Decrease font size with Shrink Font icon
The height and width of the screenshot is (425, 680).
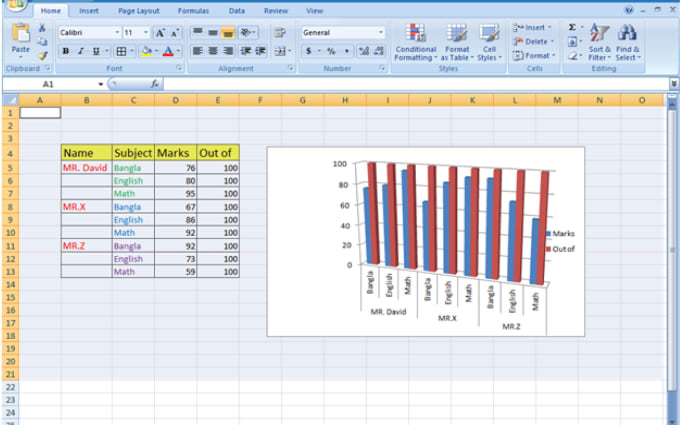pos(174,33)
